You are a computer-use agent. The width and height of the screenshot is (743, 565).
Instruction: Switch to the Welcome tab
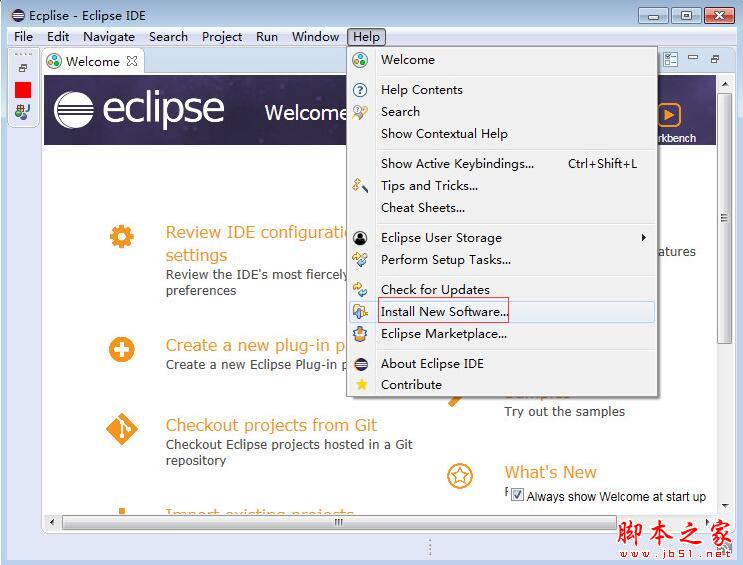(92, 62)
